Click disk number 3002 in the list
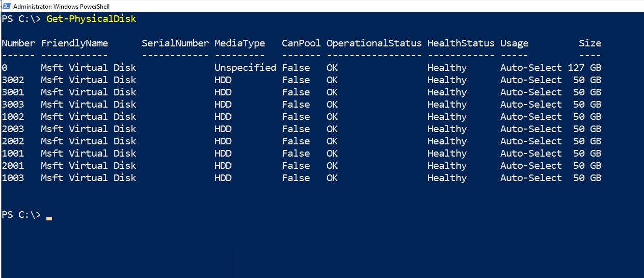This screenshot has width=644, height=278. point(13,80)
